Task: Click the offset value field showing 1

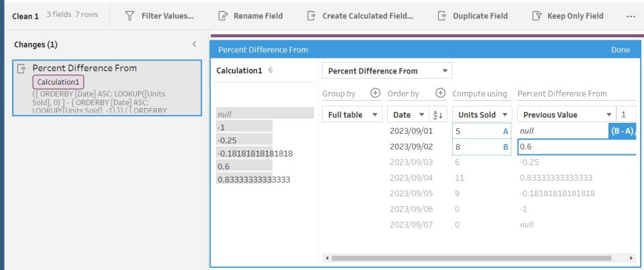Action: [x=626, y=115]
